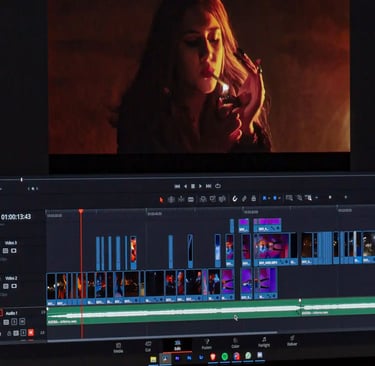Toggle timeline Snapping magnet icon
375x366 pixels.
(235, 199)
